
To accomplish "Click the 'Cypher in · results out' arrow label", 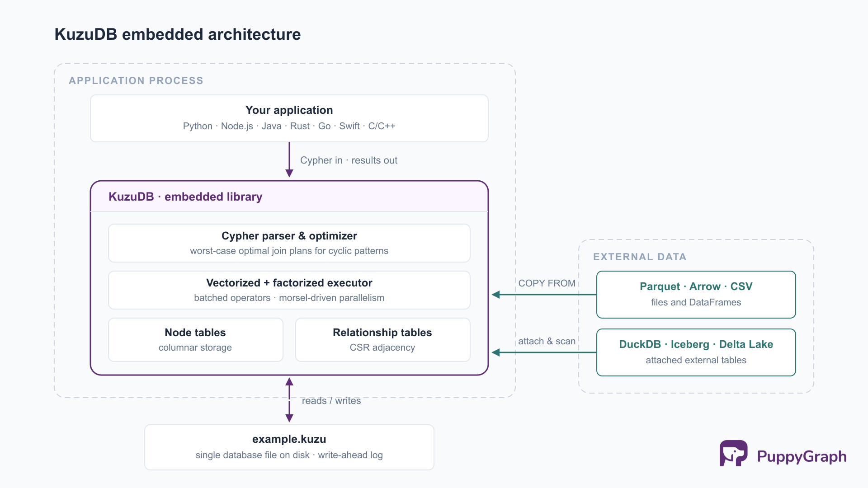I will [x=349, y=160].
